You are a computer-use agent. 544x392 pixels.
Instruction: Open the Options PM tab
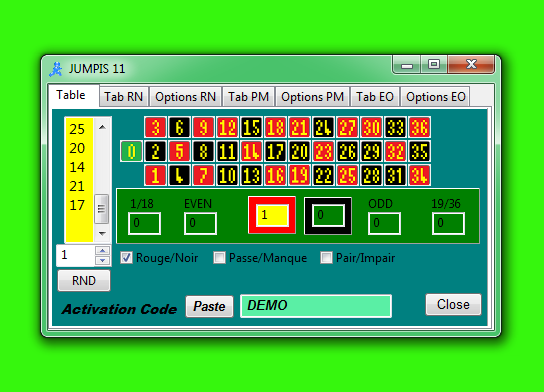313,96
